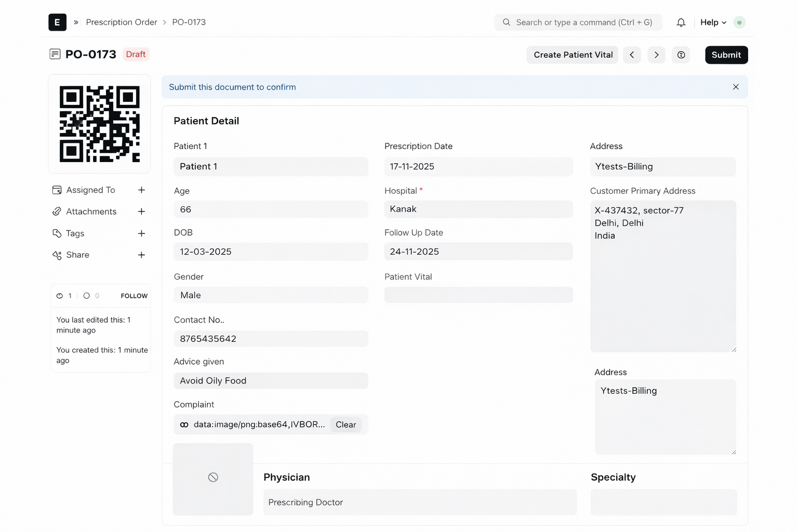Add a new tag with plus
This screenshot has width=798, height=532.
point(141,233)
